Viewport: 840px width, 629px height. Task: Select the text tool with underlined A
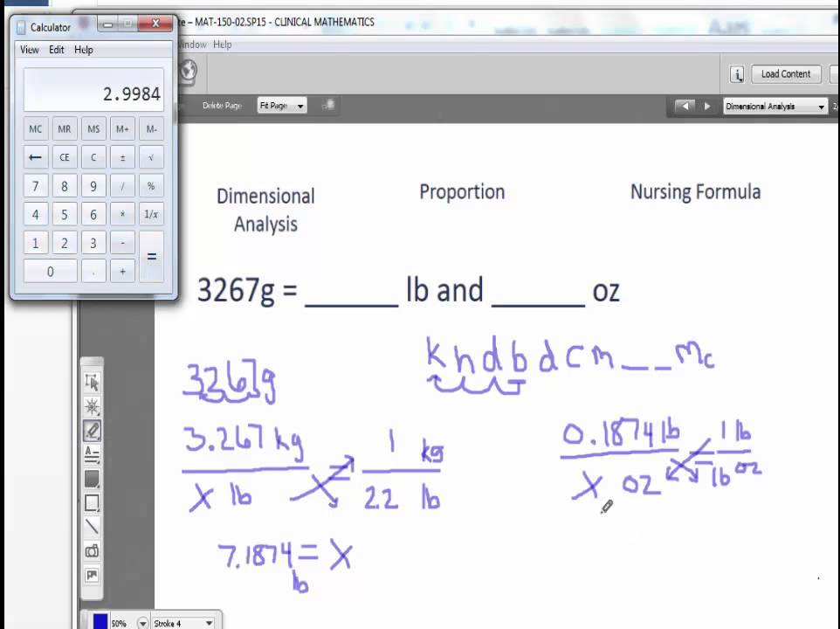(92, 455)
